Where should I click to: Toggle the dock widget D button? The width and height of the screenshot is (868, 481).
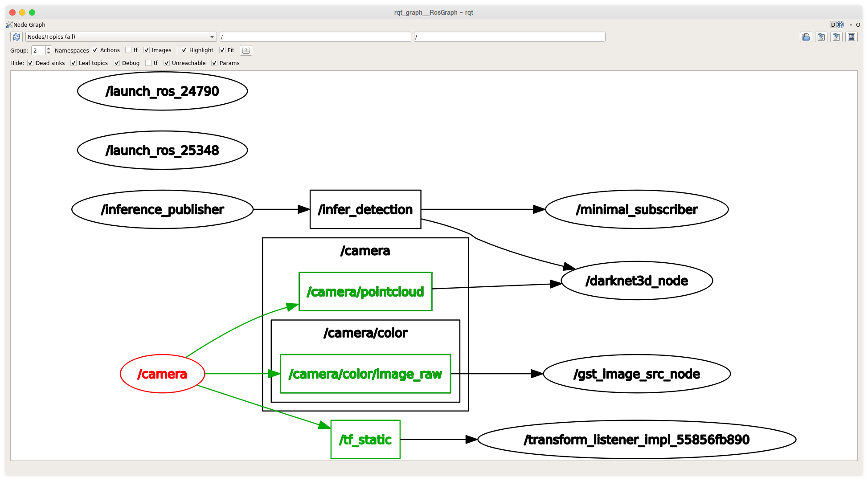tap(833, 25)
